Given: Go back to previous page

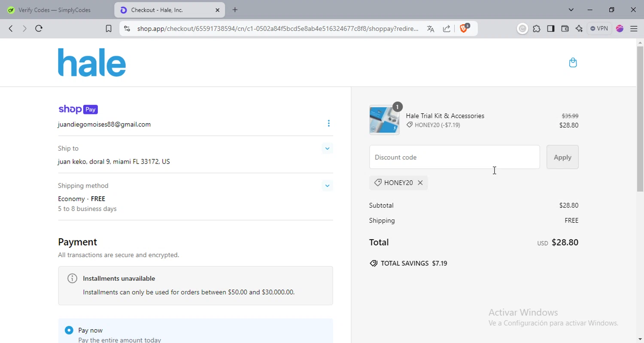Looking at the screenshot, I should [x=11, y=28].
